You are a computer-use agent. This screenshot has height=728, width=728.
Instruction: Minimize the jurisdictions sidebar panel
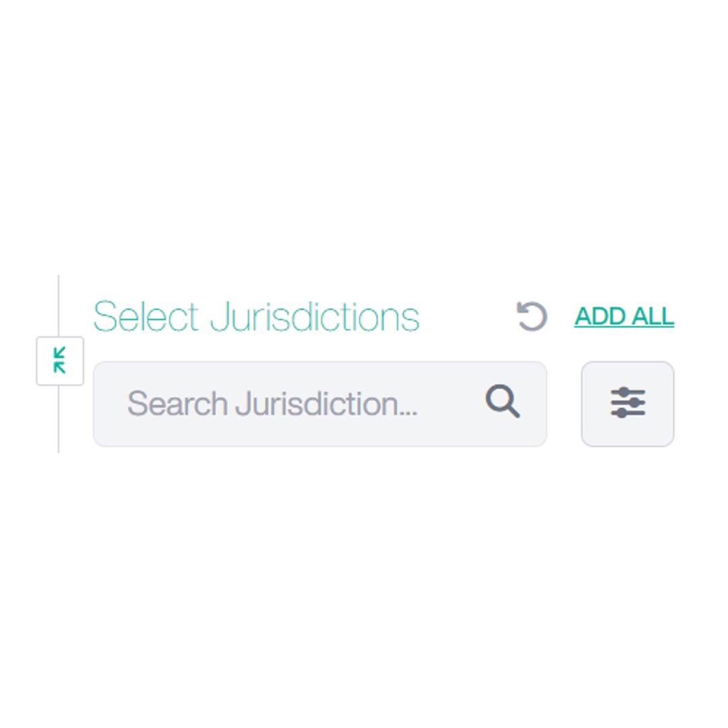click(60, 361)
